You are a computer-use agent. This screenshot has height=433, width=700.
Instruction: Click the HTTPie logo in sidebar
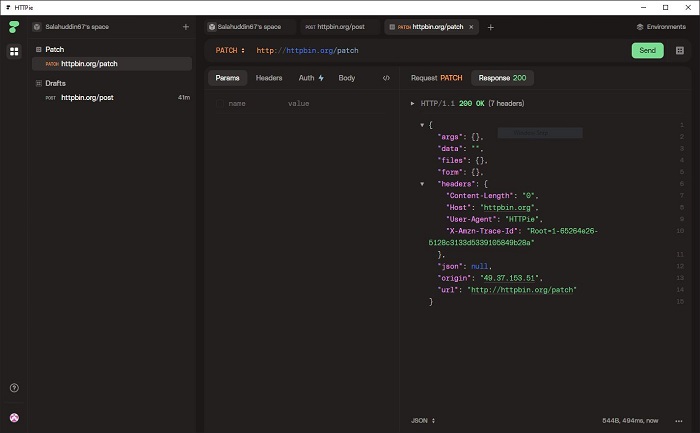14,27
